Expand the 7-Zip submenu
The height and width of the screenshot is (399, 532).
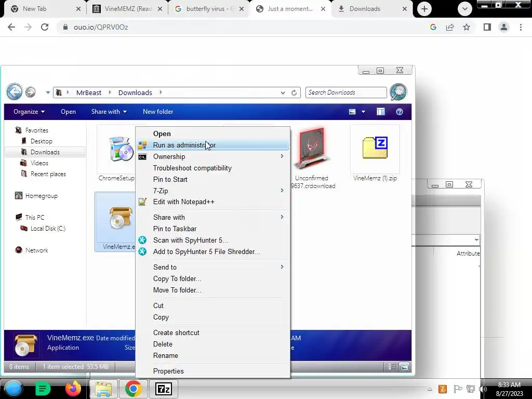point(212,191)
